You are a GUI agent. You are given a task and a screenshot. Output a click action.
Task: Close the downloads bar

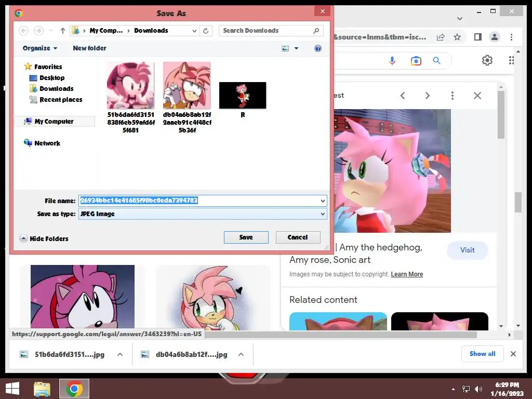513,354
